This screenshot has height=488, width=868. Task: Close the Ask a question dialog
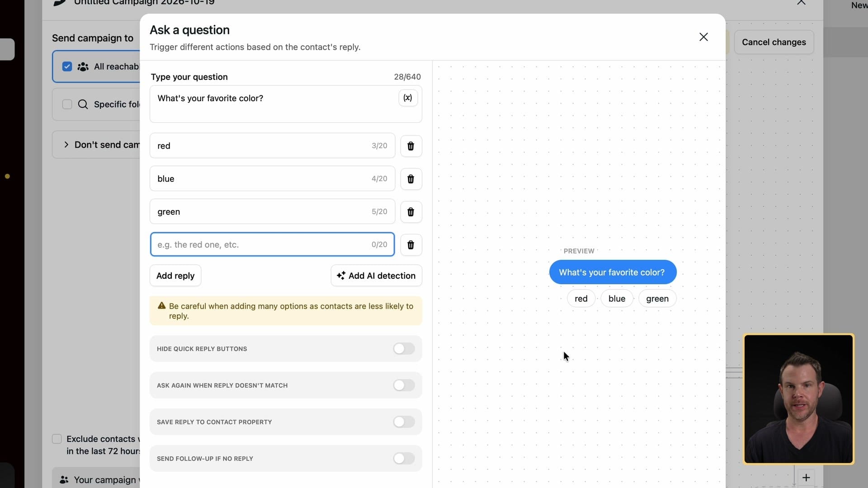703,37
